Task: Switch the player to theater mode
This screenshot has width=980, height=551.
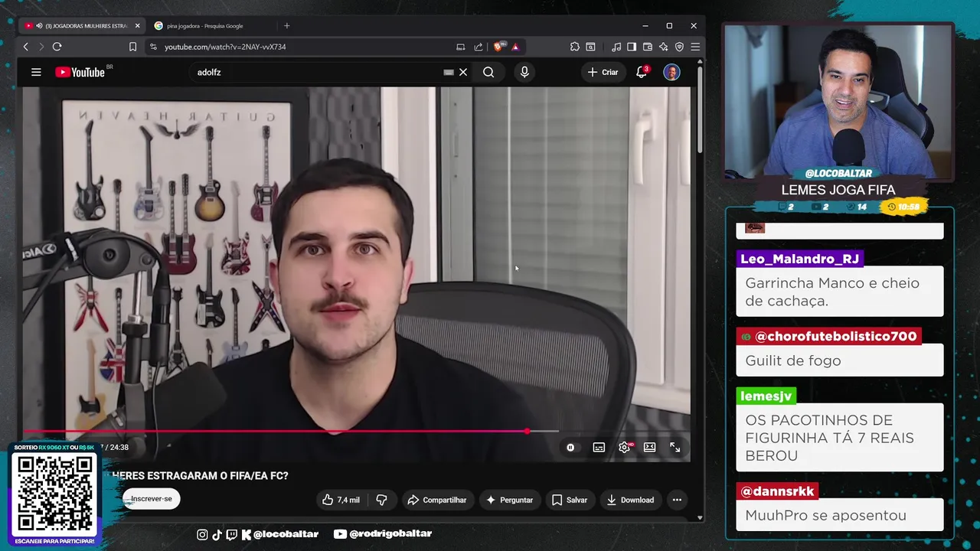Action: [649, 448]
